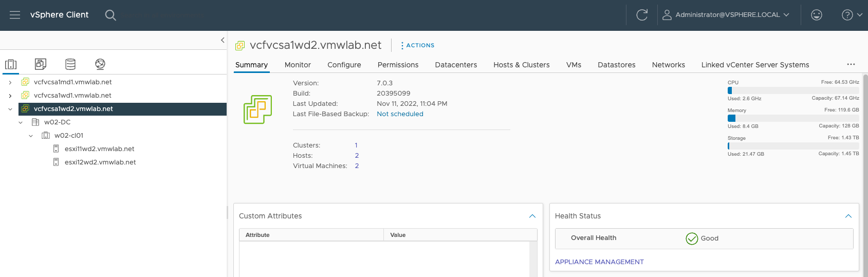Switch to the Summary tab

(251, 65)
